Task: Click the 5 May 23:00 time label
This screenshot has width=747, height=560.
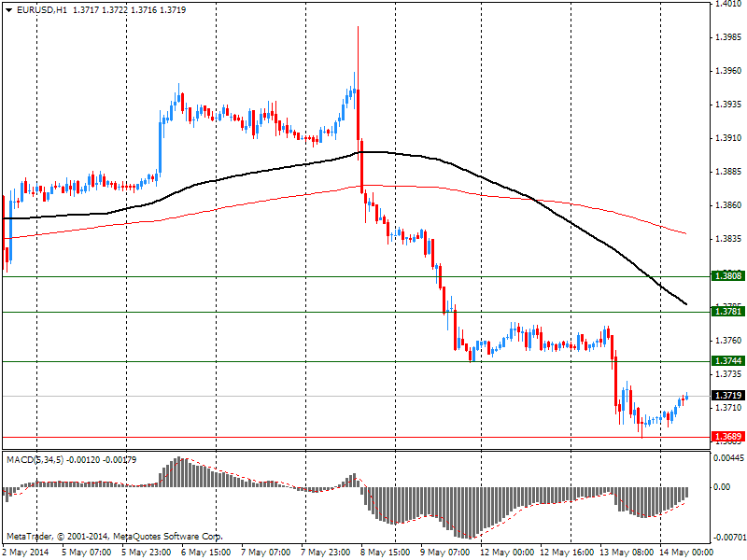Action: click(148, 553)
